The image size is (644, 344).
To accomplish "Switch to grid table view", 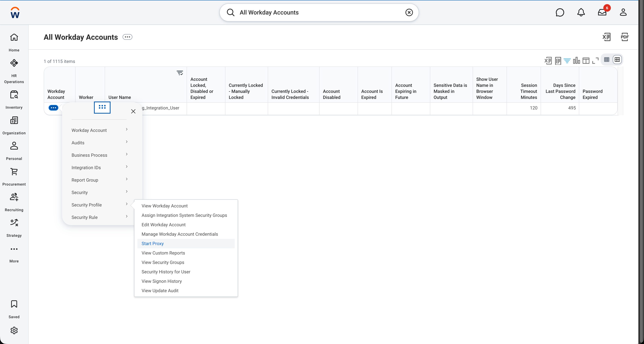I will [617, 60].
